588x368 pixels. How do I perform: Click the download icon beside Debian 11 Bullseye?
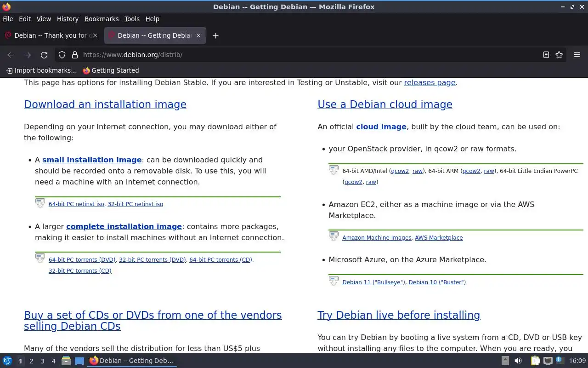[x=334, y=281]
